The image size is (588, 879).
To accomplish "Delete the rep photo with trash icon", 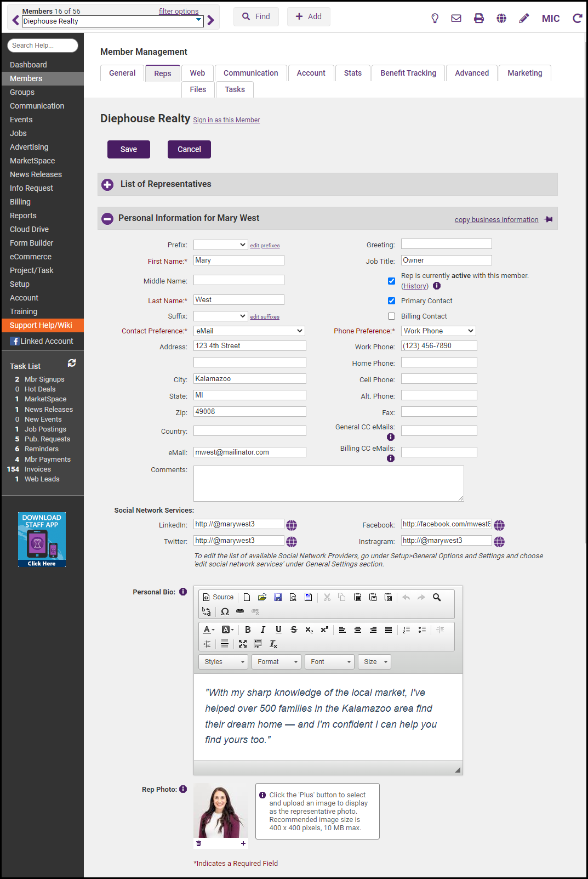I will pos(199,843).
